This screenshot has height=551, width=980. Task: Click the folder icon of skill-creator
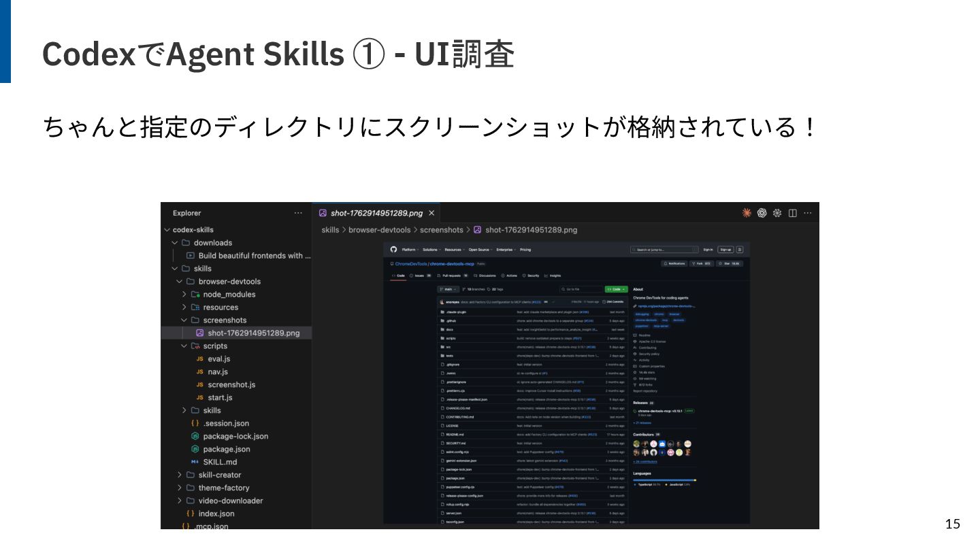tap(191, 475)
